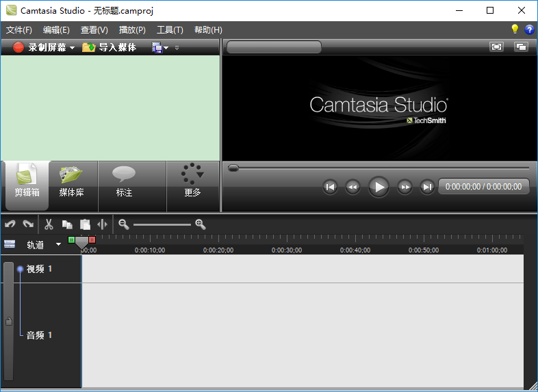Viewport: 538px width, 392px height.
Task: Open the 文件(F) menu
Action: [19, 30]
